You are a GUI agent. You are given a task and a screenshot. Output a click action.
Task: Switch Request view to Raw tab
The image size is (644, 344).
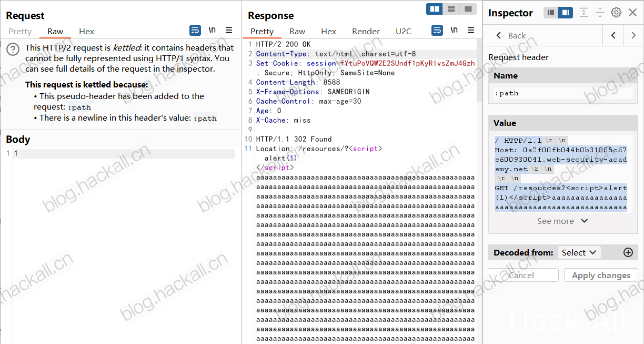click(55, 32)
